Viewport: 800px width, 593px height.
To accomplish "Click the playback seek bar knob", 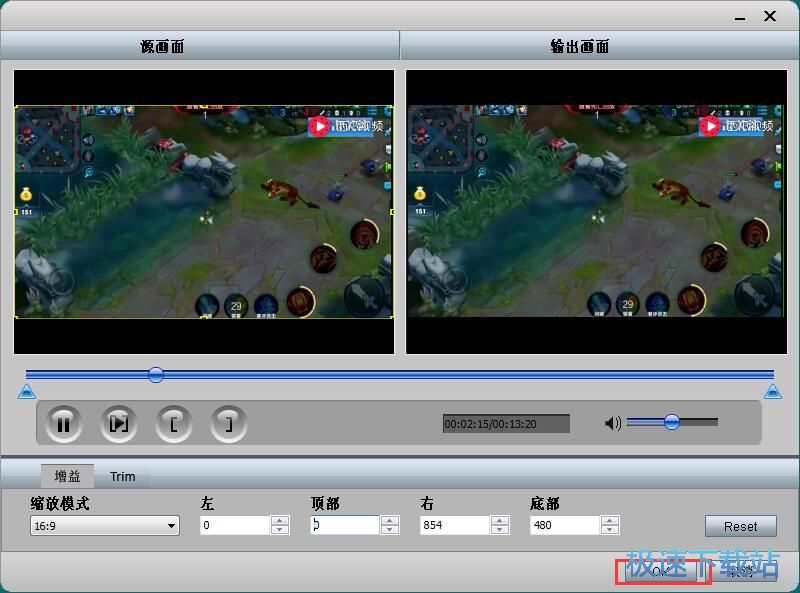I will [156, 375].
